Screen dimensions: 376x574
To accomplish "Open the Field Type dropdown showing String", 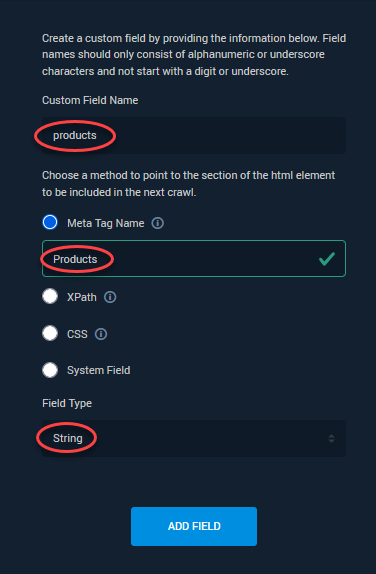I will (x=194, y=438).
